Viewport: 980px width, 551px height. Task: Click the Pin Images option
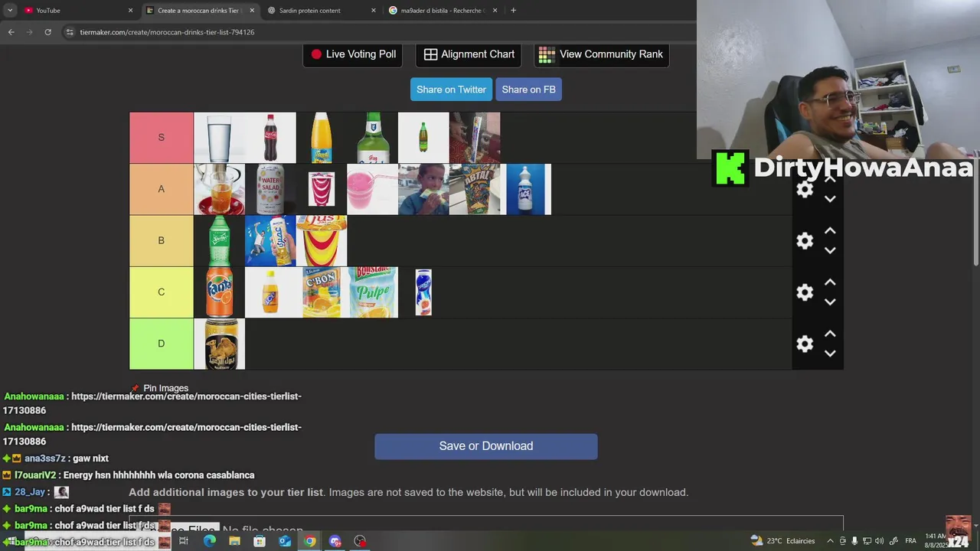(x=159, y=388)
